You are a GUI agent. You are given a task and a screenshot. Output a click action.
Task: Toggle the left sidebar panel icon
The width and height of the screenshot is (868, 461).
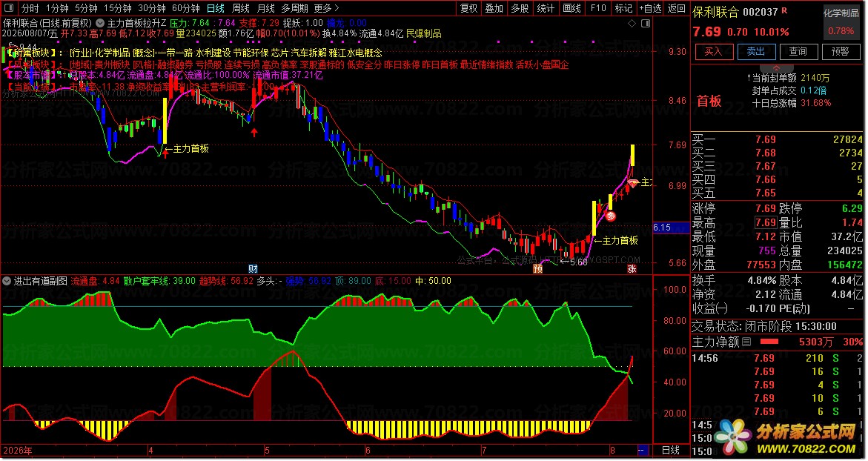[9, 8]
